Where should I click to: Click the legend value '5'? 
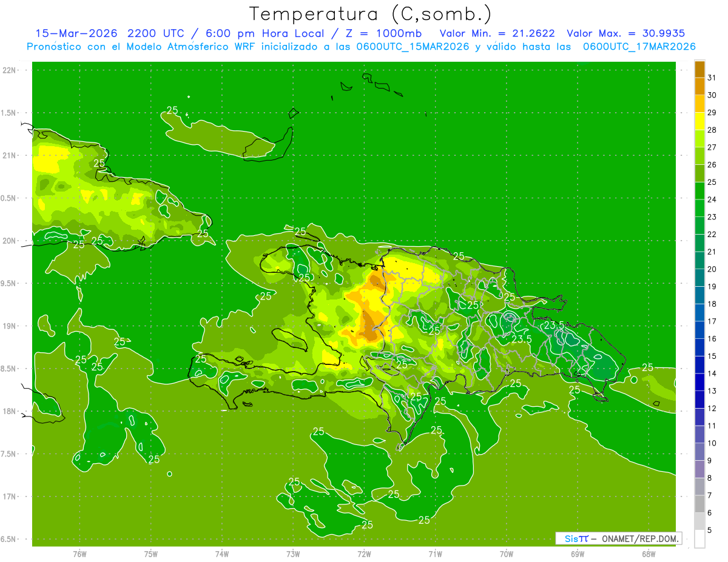[710, 530]
